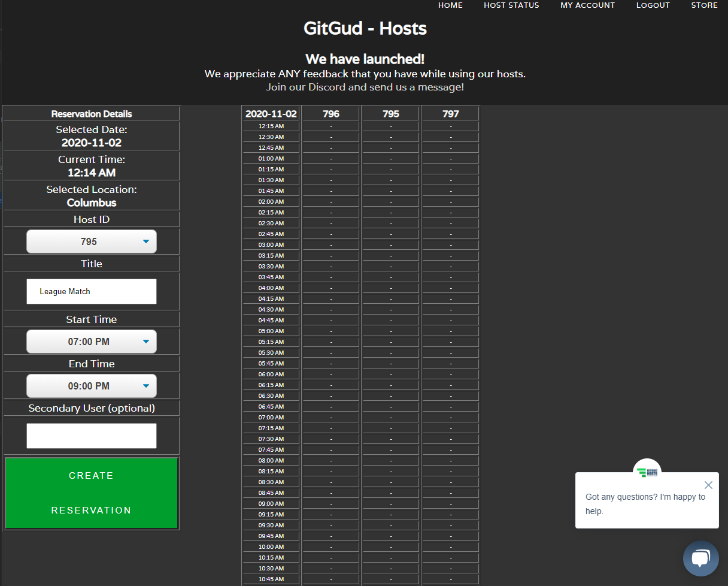Screen dimensions: 728x586
Task: Open HOST STATUS in the top navigation
Action: tap(511, 5)
